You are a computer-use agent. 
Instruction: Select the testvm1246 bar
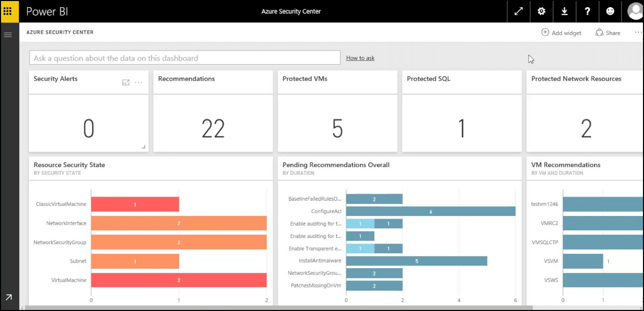(x=603, y=204)
